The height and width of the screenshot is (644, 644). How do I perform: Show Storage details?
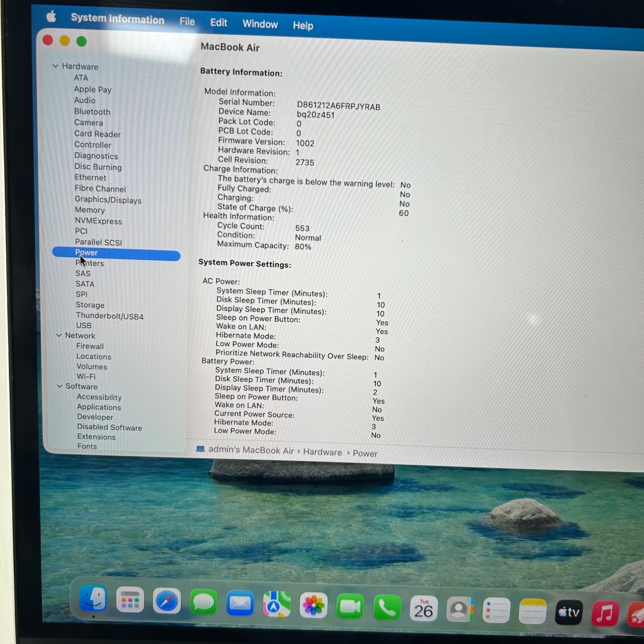click(90, 305)
